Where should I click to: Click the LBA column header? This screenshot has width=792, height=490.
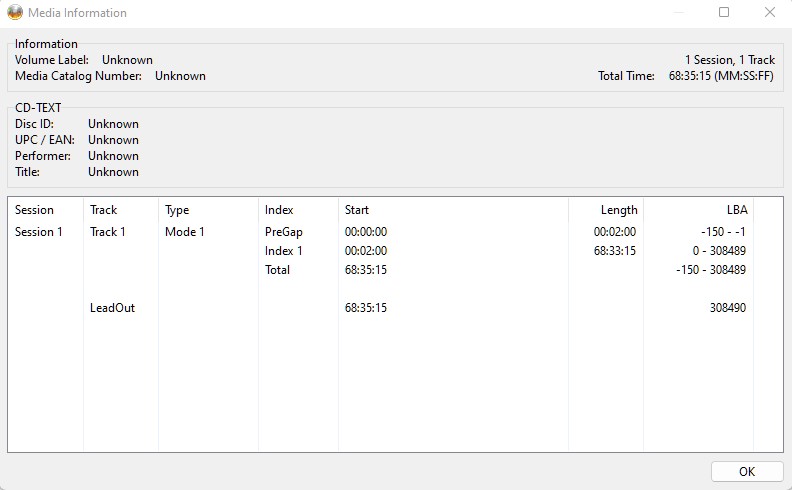point(736,210)
